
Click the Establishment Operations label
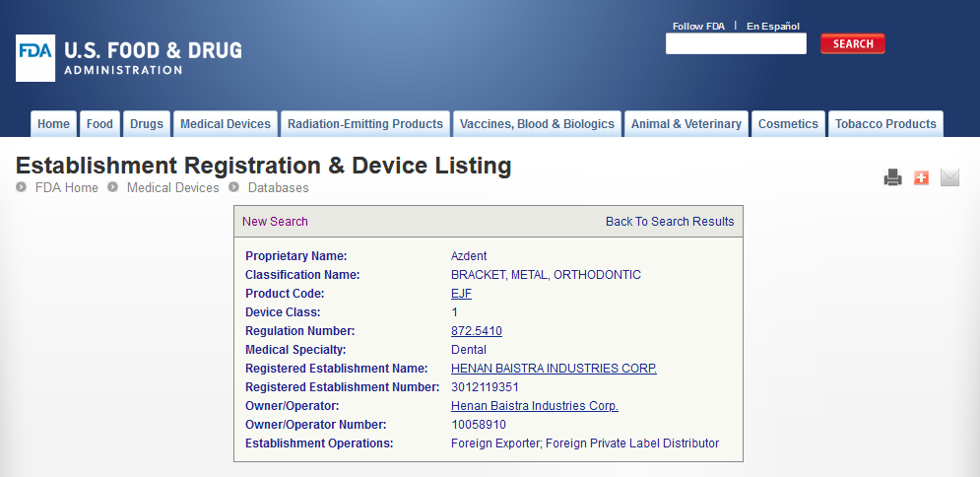pos(319,443)
